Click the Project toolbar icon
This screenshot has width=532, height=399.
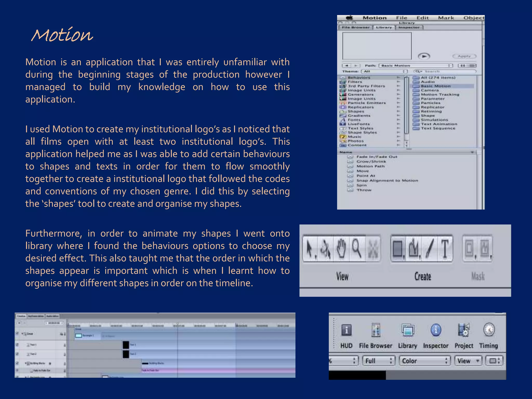point(464,330)
